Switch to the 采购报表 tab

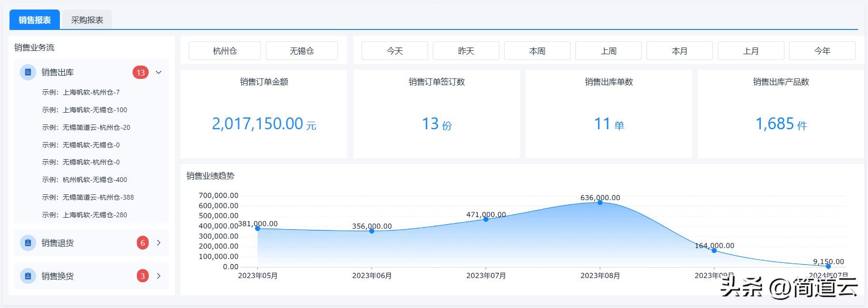(87, 20)
